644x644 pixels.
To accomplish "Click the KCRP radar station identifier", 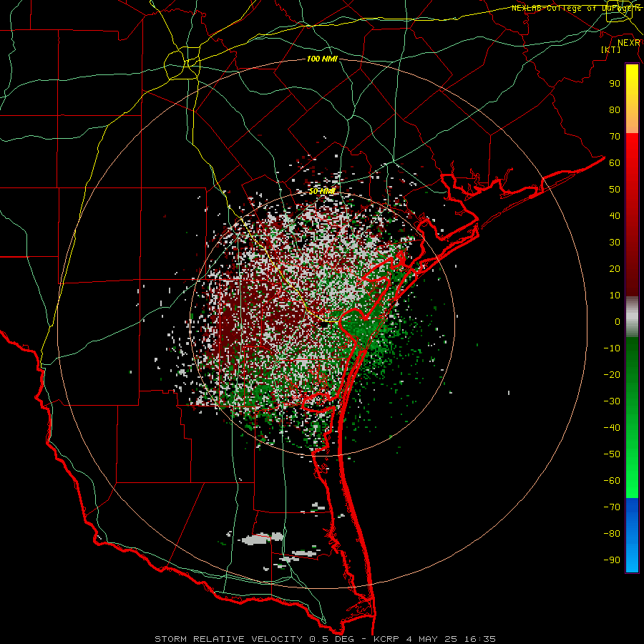I will click(386, 639).
